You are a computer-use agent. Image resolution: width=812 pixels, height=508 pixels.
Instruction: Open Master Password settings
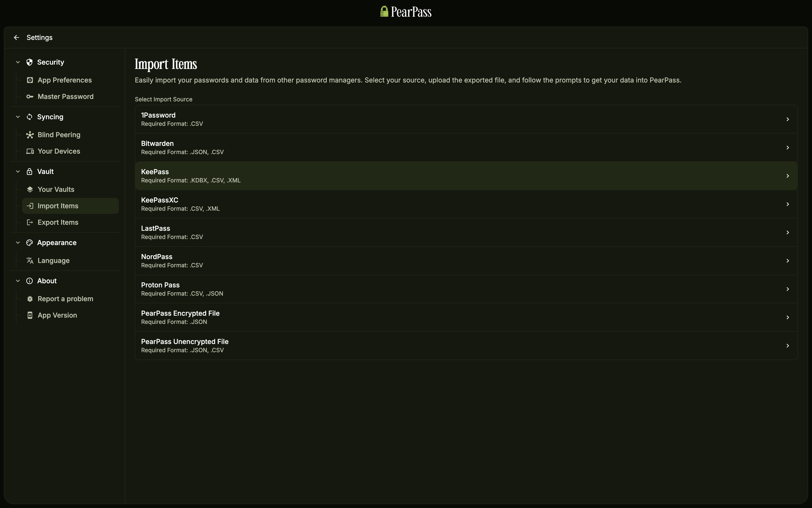click(71, 97)
